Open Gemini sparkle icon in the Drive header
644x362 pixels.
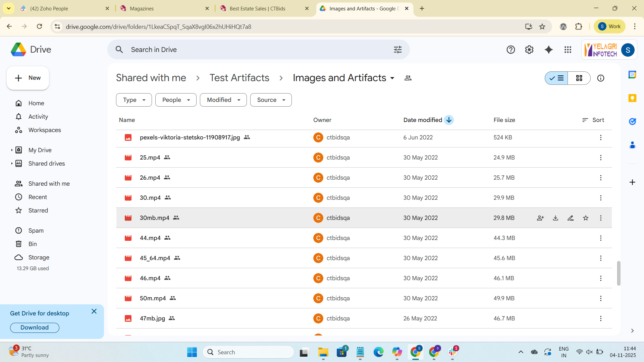[x=549, y=50]
